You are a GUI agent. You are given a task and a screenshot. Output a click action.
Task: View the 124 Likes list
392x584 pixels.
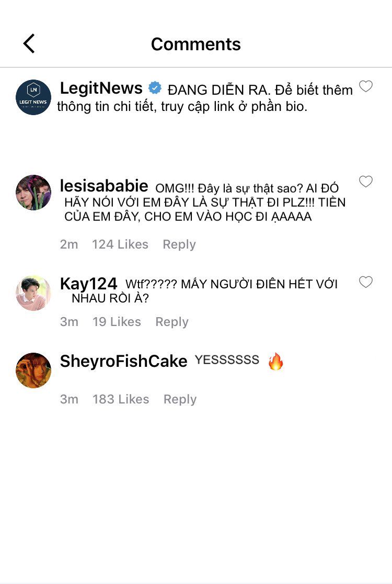120,244
